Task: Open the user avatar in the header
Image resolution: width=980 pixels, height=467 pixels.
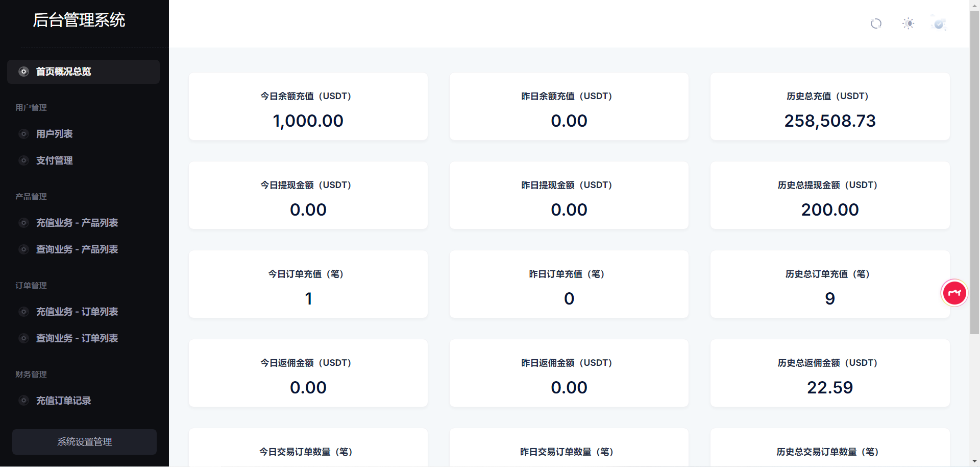Action: click(939, 24)
